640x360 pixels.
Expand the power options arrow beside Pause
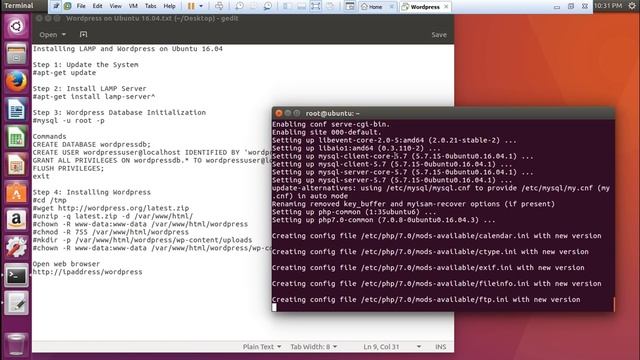click(201, 6)
